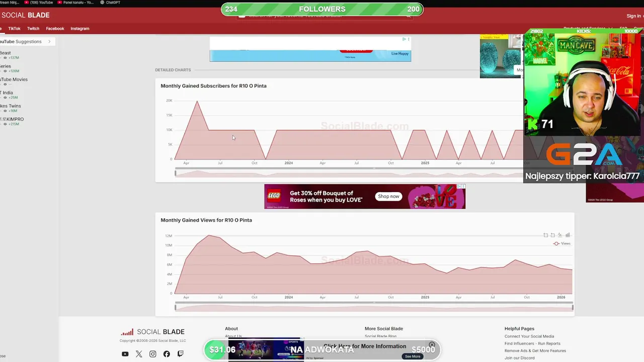This screenshot has width=644, height=362.
Task: Click Monthly Gained Views chart title
Action: 206,220
